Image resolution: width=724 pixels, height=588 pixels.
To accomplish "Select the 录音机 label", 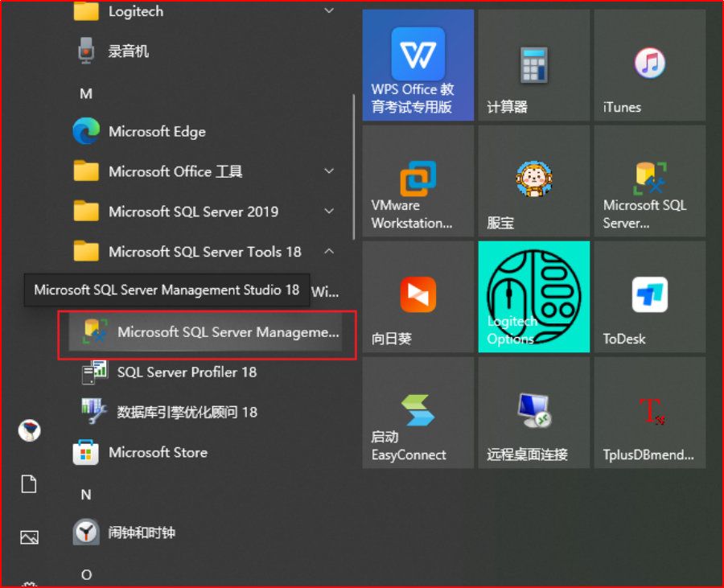I will pos(129,51).
